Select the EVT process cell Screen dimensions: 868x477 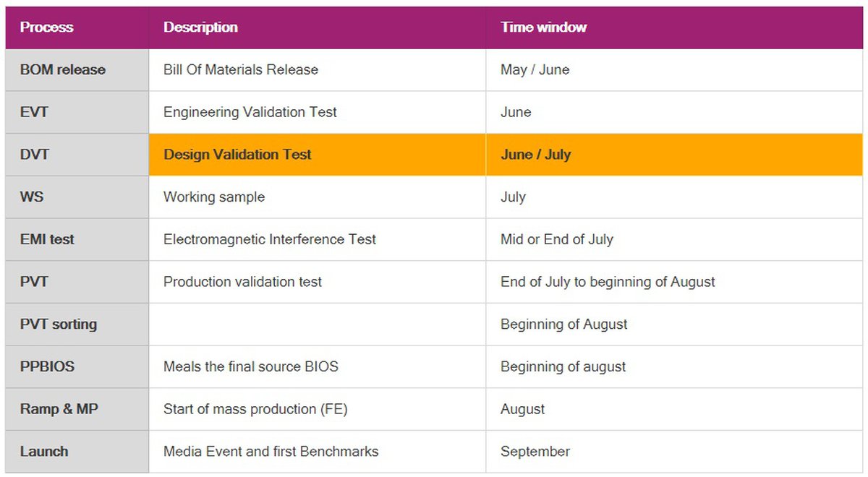click(33, 112)
